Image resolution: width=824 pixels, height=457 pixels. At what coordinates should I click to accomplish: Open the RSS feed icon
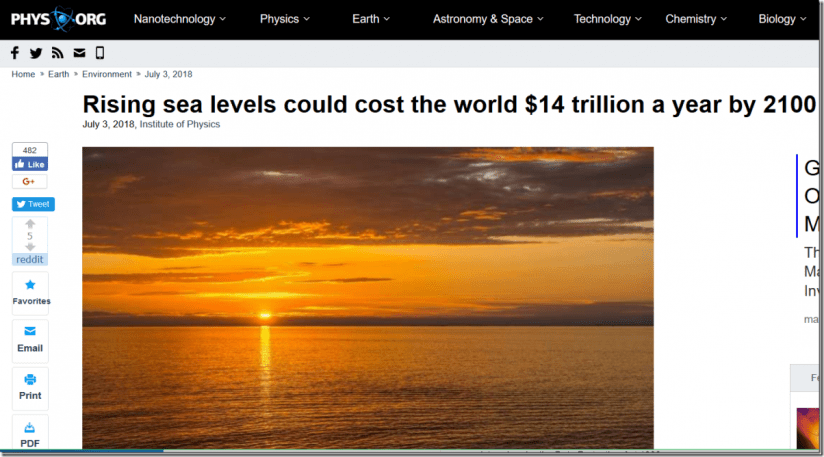click(58, 53)
